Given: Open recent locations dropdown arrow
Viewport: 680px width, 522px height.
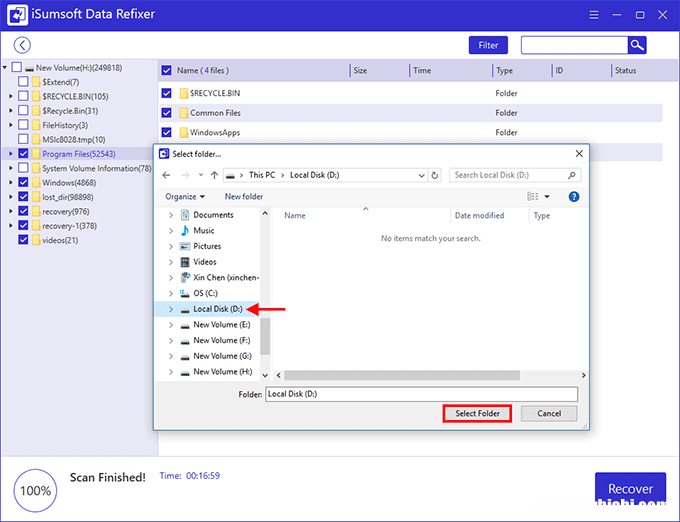Looking at the screenshot, I should click(201, 175).
